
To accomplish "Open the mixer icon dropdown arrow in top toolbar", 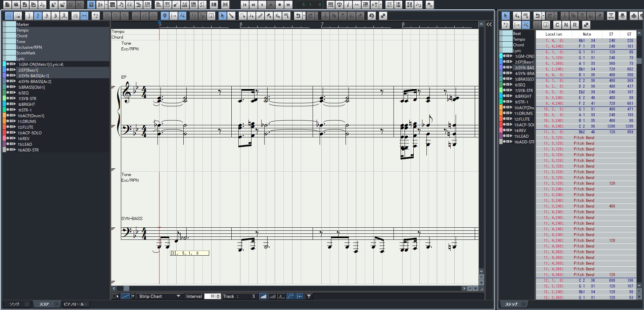I will [x=106, y=5].
